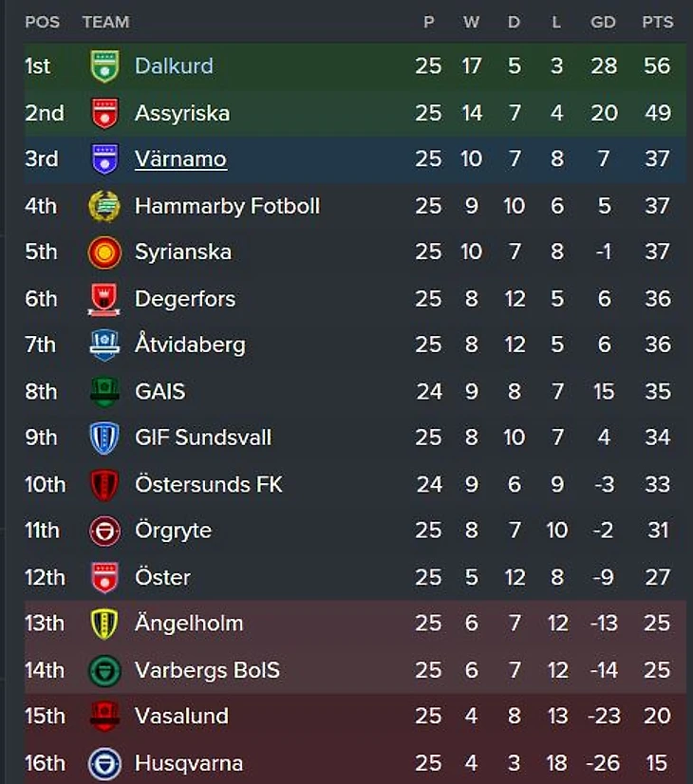Sort table by PTS column header
This screenshot has height=784, width=693.
(x=657, y=22)
